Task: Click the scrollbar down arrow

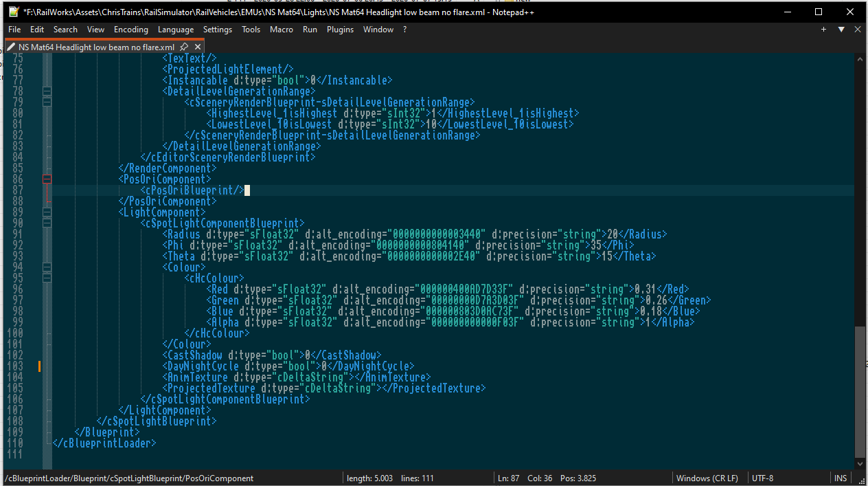Action: click(x=860, y=464)
